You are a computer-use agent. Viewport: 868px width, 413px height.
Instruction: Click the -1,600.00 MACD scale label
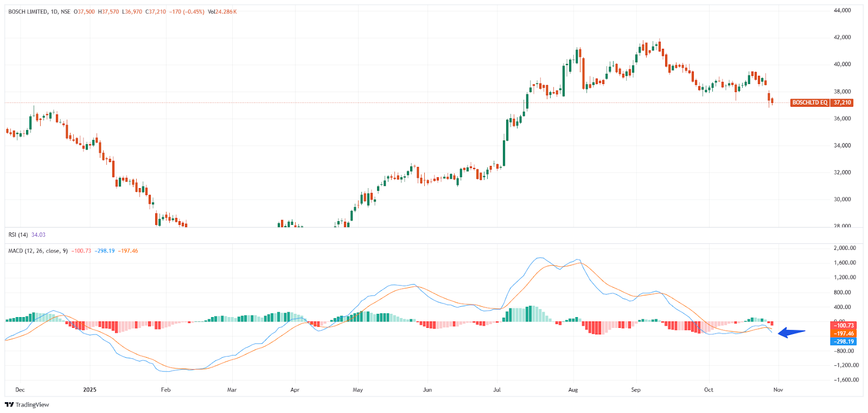click(x=846, y=380)
